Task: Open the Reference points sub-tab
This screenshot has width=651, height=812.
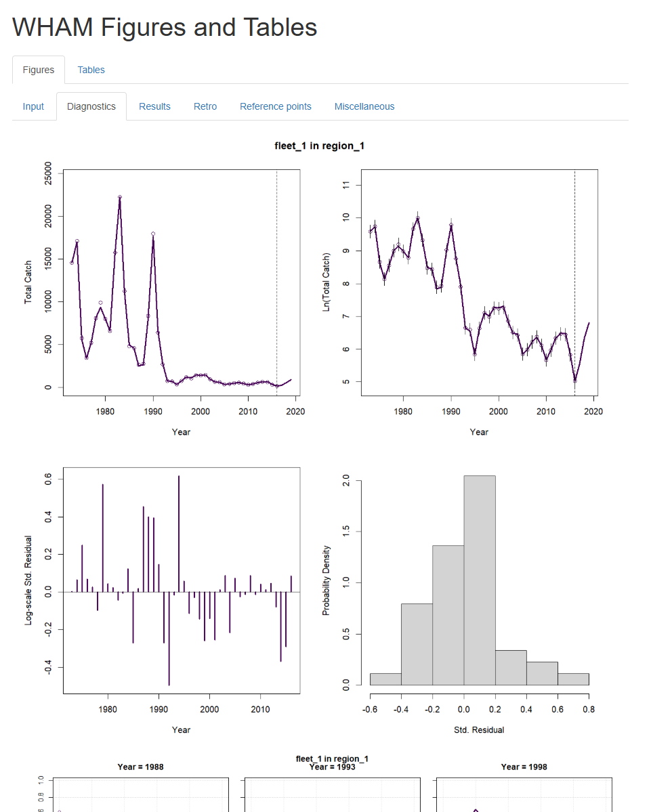Action: (x=275, y=106)
